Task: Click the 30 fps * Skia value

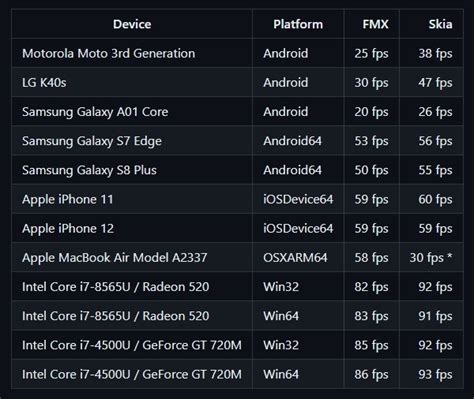Action: point(431,258)
